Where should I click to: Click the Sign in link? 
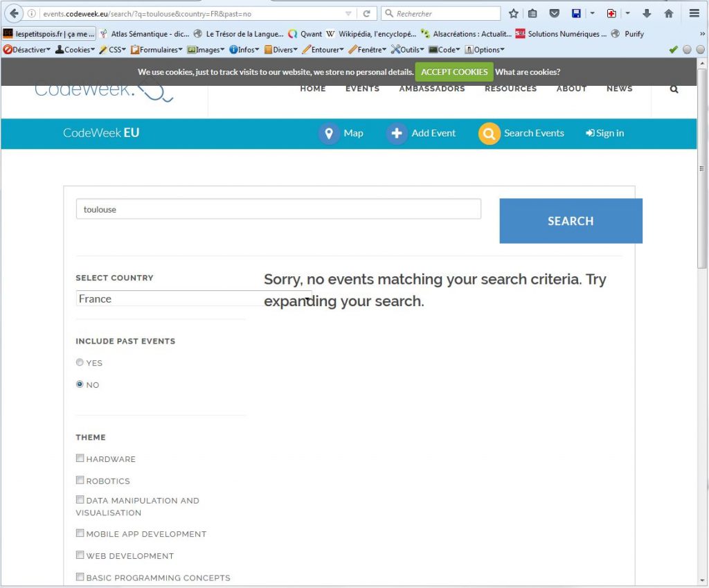(x=604, y=134)
